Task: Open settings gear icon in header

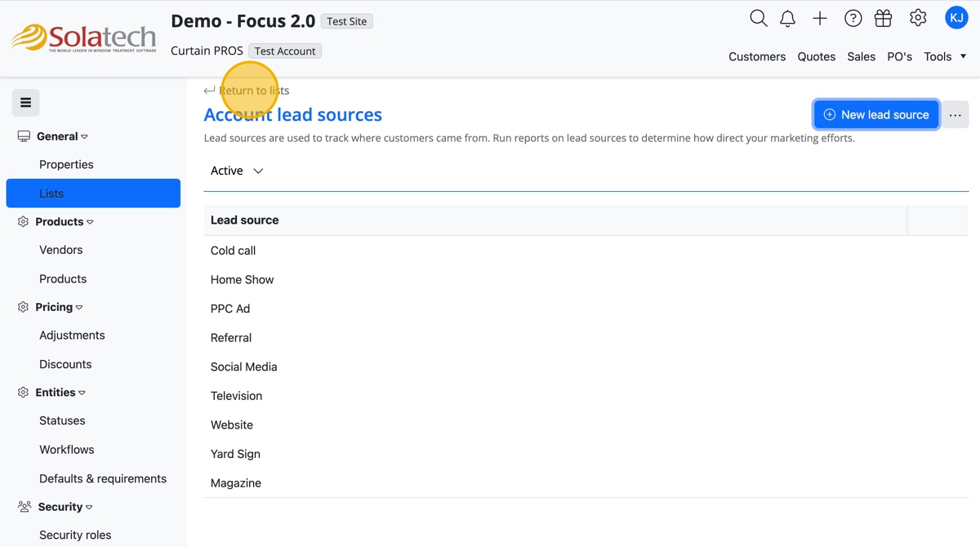Action: point(918,18)
